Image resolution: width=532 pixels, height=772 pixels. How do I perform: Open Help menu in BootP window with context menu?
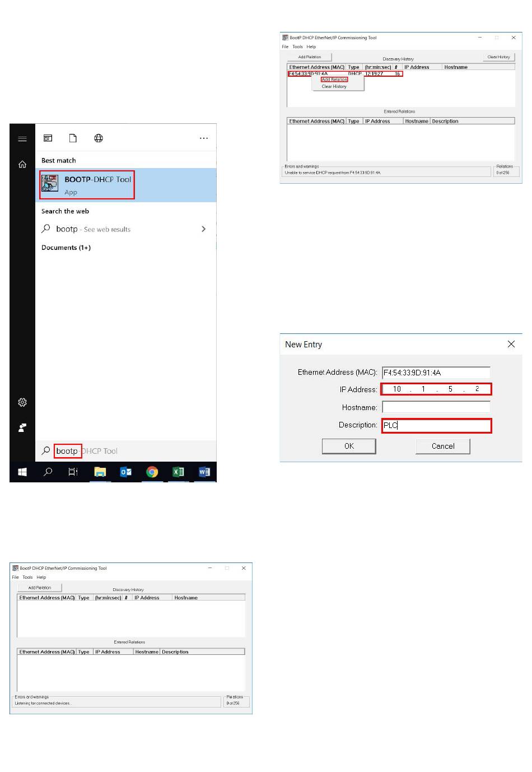pyautogui.click(x=311, y=47)
